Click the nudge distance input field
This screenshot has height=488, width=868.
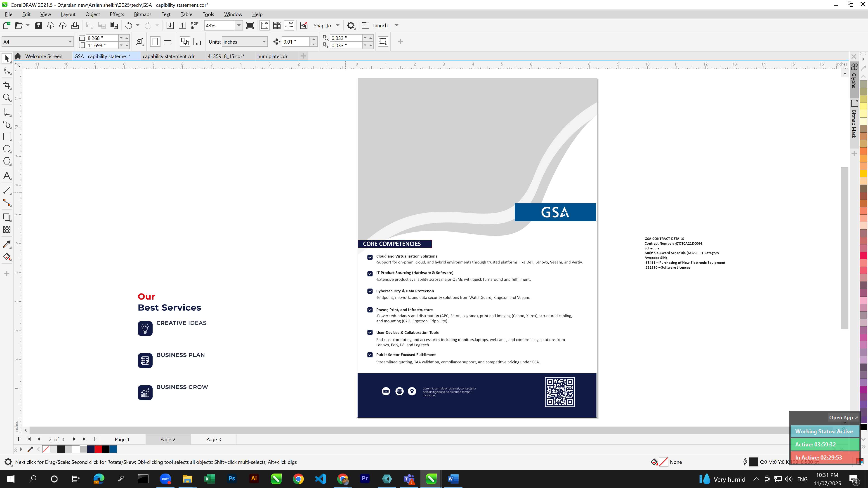pos(295,42)
